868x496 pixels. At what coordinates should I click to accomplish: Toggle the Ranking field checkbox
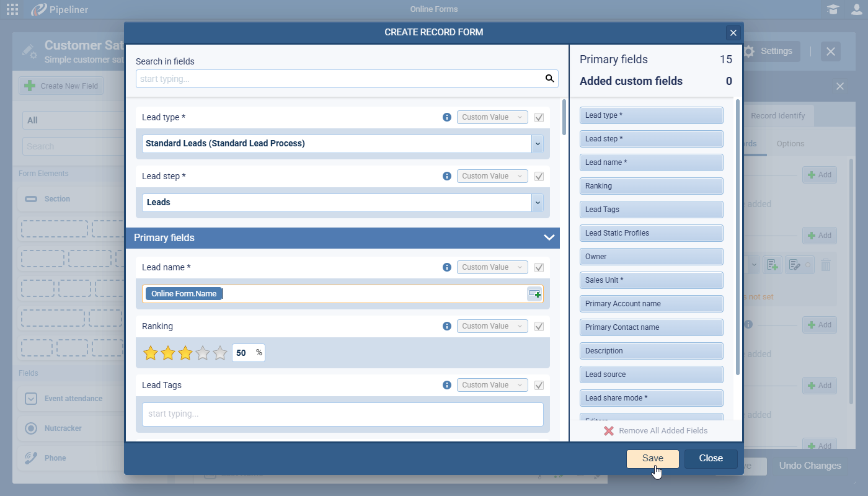pos(539,326)
